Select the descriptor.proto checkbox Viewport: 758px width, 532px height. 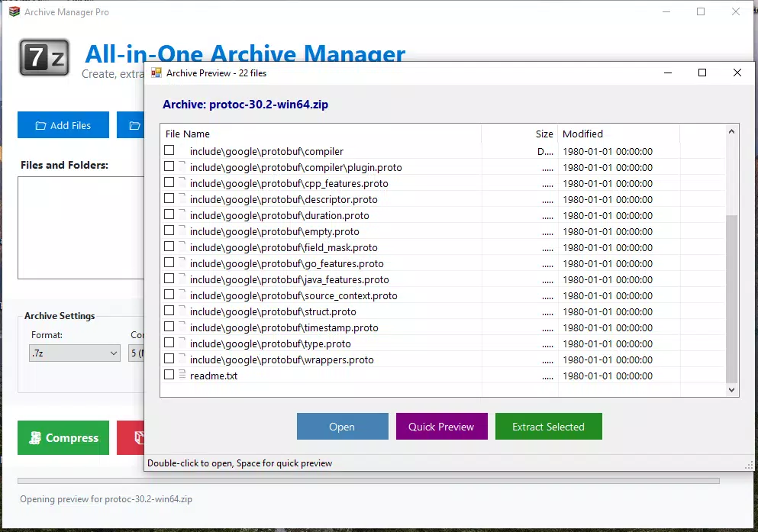[x=169, y=198]
